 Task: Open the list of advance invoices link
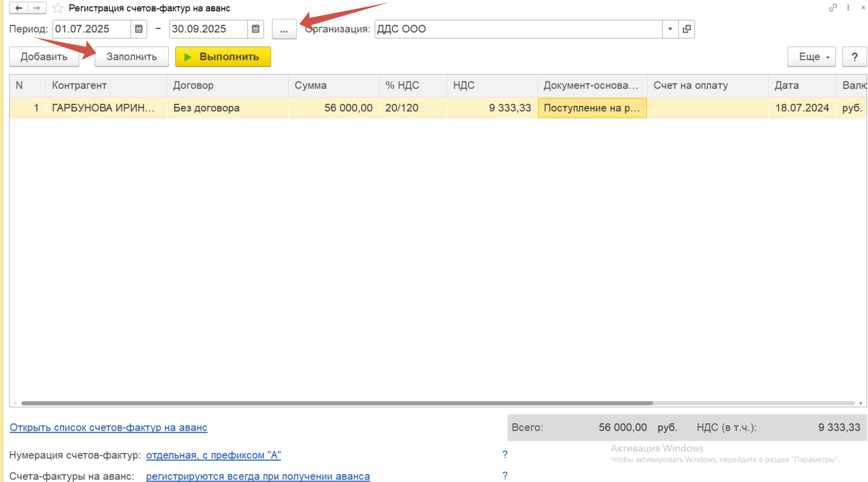click(108, 427)
